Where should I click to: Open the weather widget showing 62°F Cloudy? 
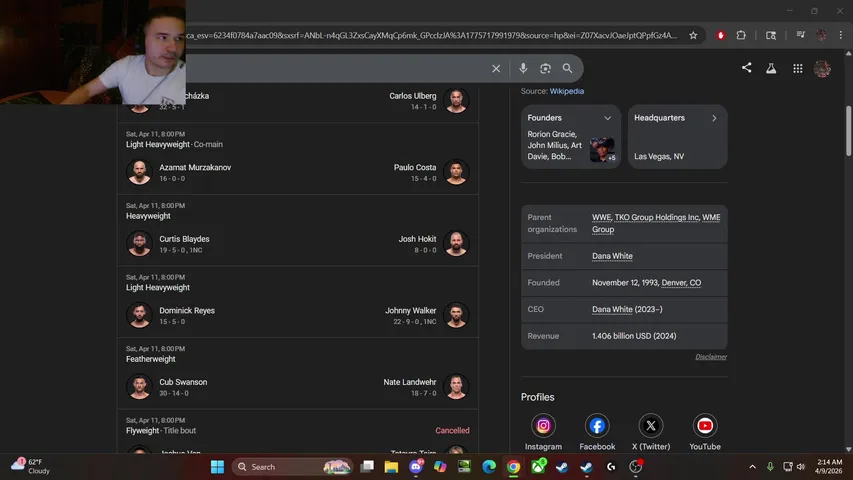(x=30, y=466)
